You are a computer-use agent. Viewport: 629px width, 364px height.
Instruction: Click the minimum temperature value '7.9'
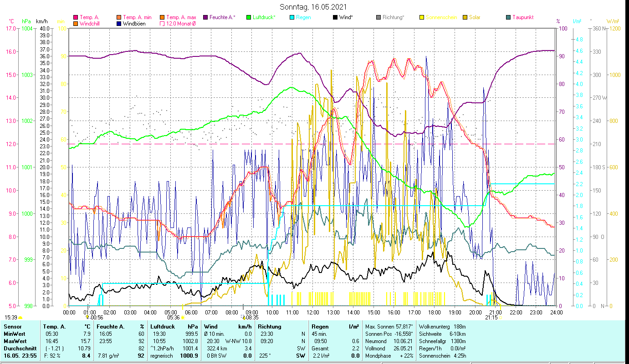click(87, 334)
